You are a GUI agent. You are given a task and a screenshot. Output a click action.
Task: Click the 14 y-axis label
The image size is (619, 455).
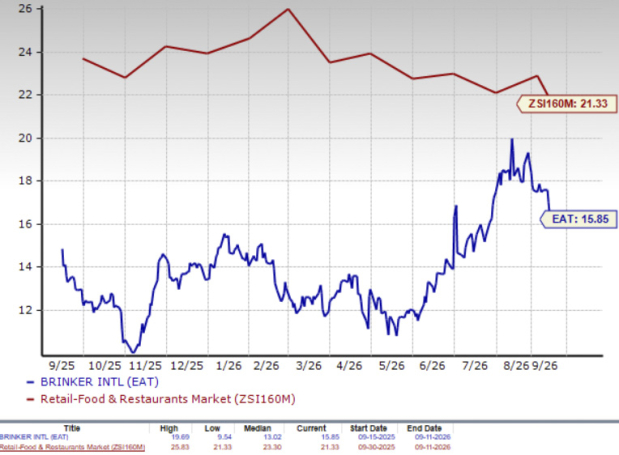click(x=25, y=267)
